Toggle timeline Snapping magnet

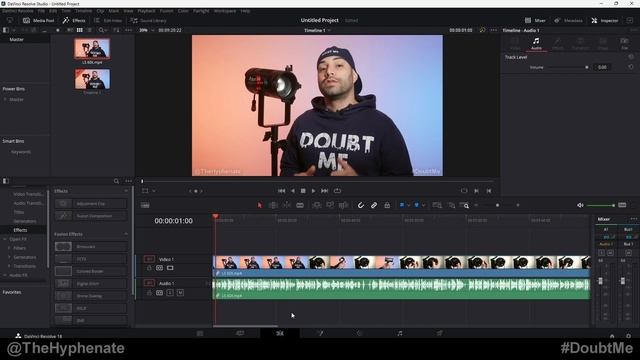[360, 205]
